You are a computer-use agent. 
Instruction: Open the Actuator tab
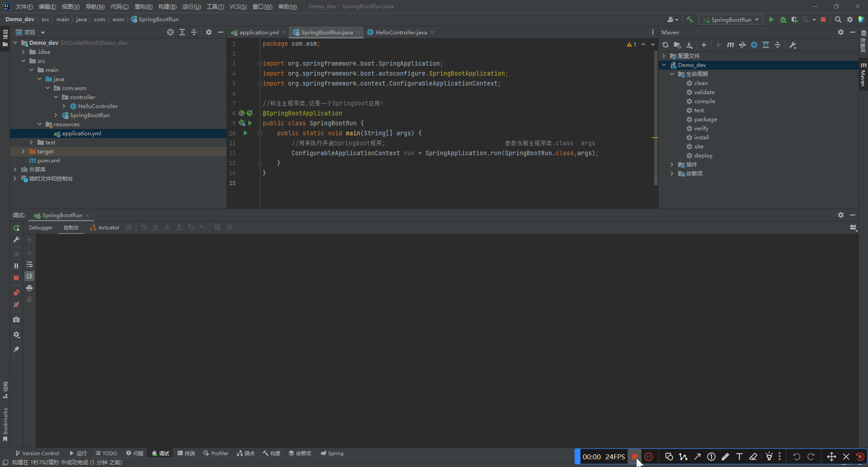coord(105,228)
